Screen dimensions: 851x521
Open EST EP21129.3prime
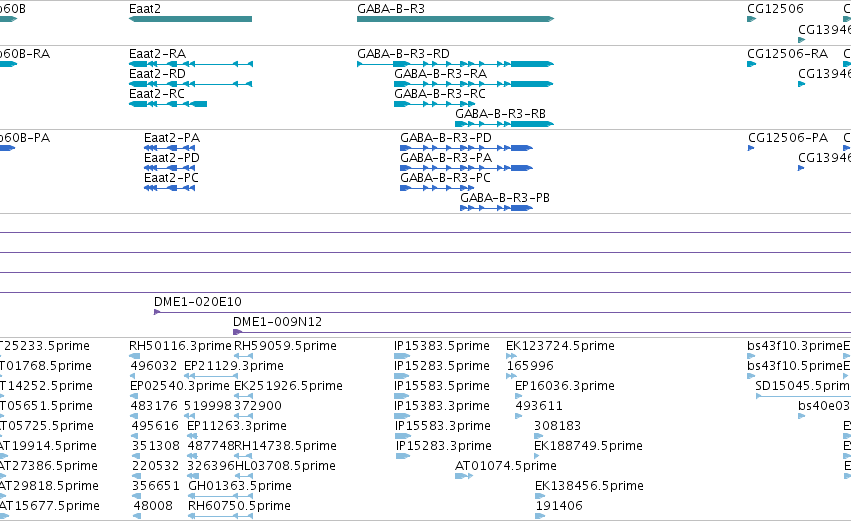point(234,366)
